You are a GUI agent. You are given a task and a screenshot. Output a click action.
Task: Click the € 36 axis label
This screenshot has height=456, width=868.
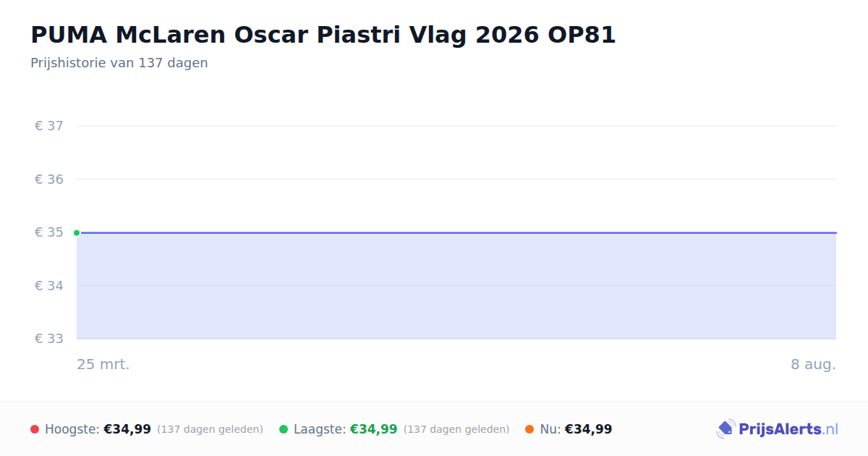[x=49, y=179]
